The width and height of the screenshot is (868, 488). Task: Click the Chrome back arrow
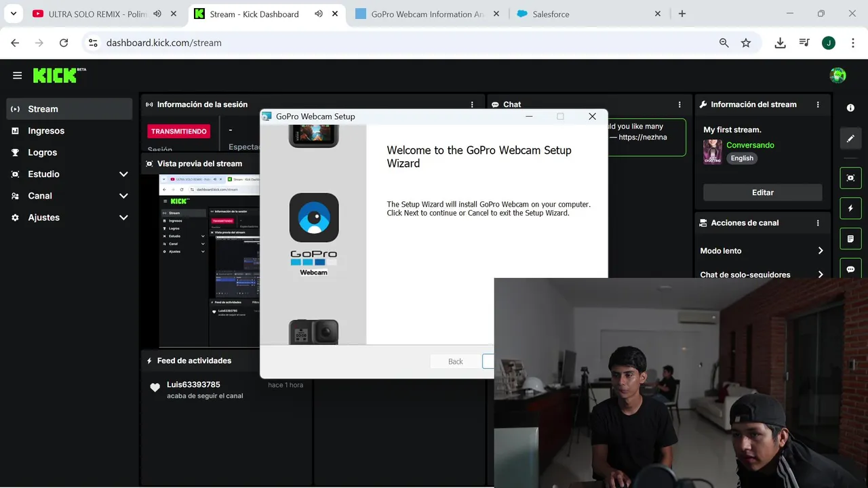(x=15, y=43)
